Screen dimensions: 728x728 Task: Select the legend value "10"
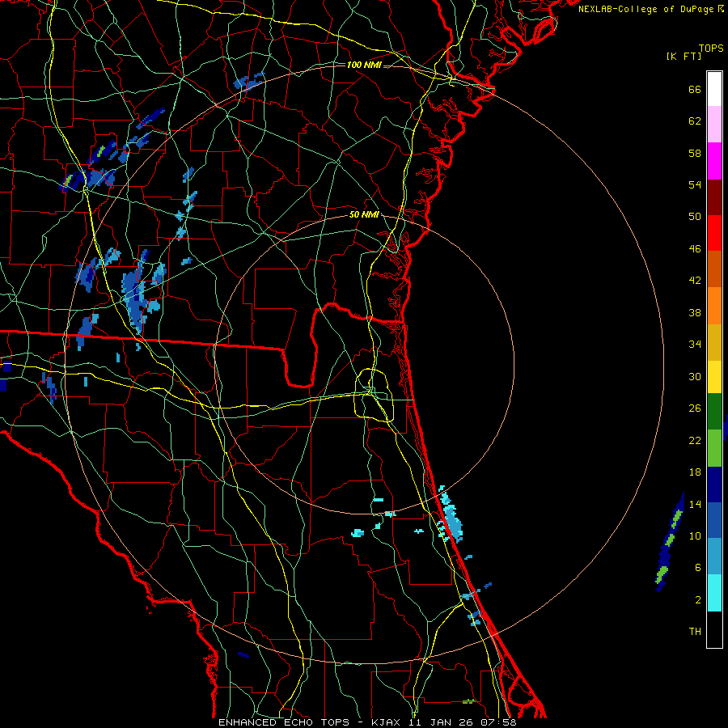pos(695,535)
